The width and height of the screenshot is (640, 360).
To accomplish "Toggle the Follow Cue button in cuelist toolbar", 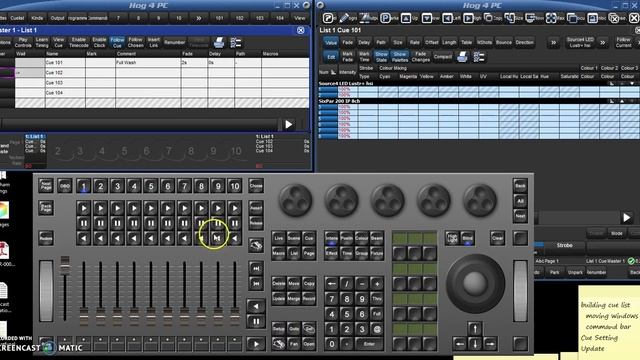I will (x=117, y=42).
